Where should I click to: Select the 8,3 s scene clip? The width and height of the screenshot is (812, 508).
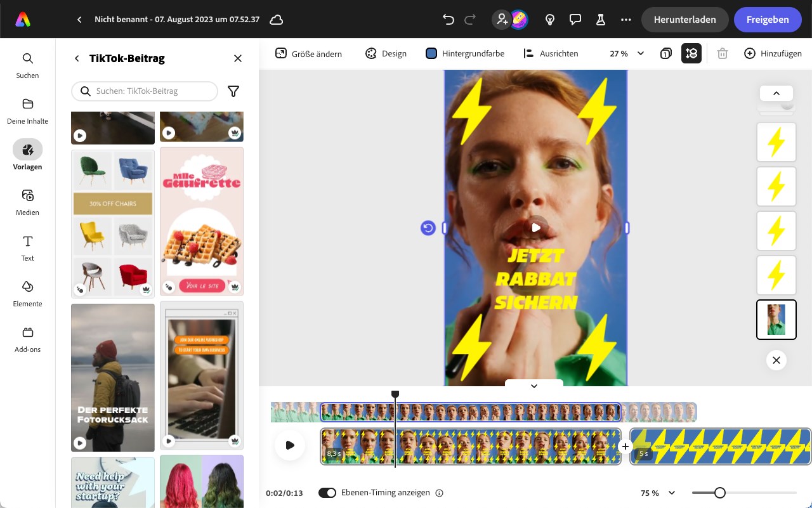471,446
